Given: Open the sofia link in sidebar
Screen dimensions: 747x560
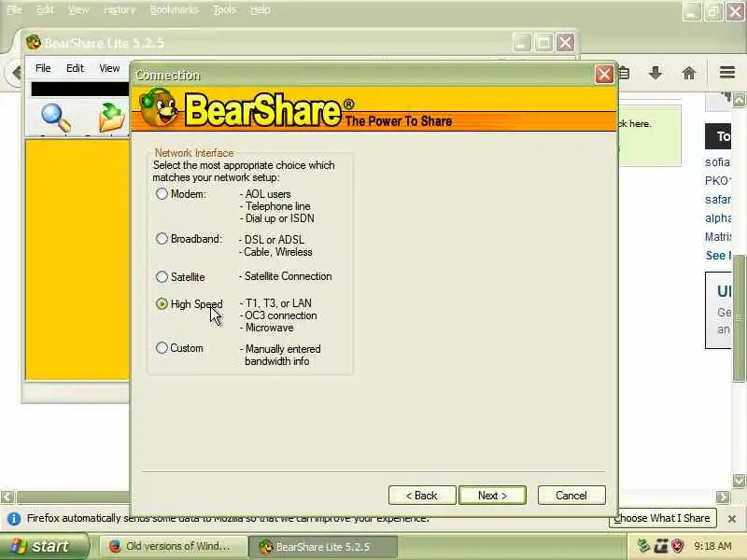Looking at the screenshot, I should [x=717, y=161].
